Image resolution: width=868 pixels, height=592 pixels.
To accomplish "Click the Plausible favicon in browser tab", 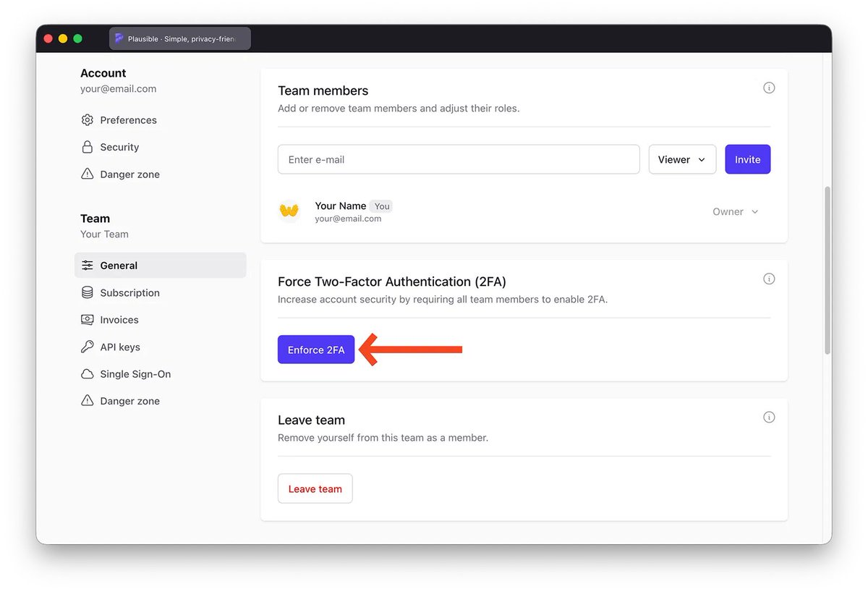I will (x=119, y=38).
